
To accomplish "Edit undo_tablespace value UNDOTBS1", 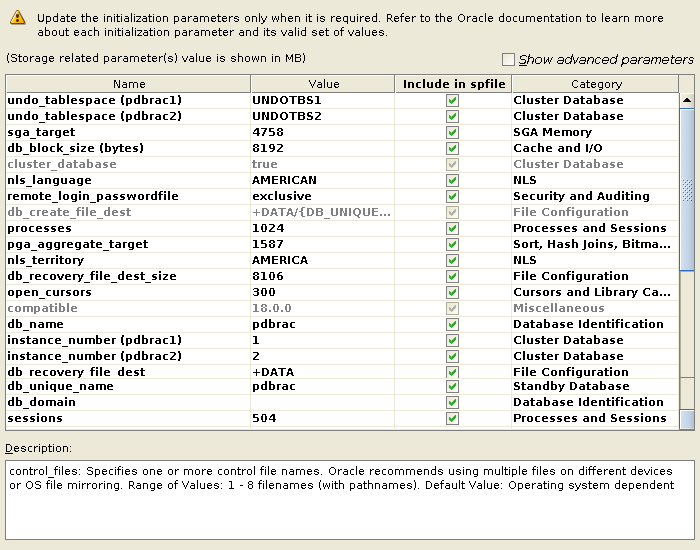I will [323, 100].
